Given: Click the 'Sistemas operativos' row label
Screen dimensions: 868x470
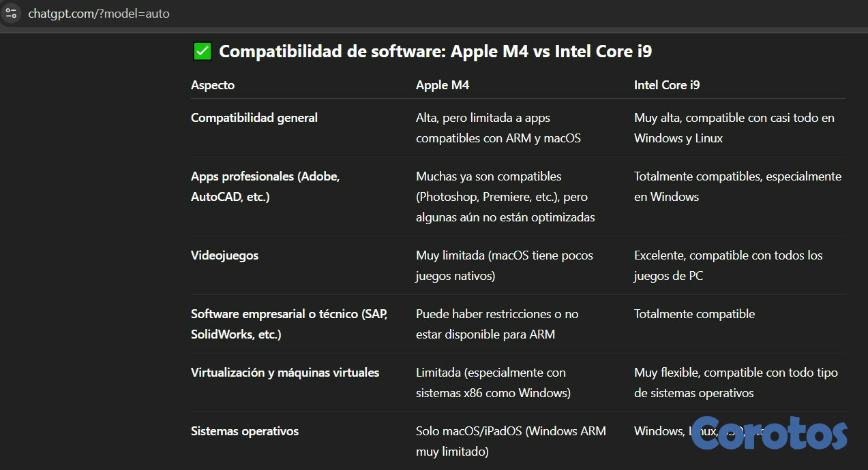Looking at the screenshot, I should (x=245, y=431).
